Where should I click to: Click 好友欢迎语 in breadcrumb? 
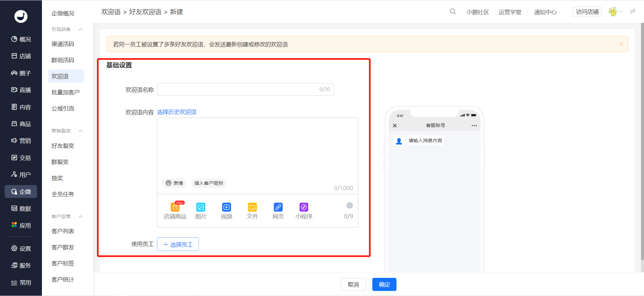[x=145, y=12]
